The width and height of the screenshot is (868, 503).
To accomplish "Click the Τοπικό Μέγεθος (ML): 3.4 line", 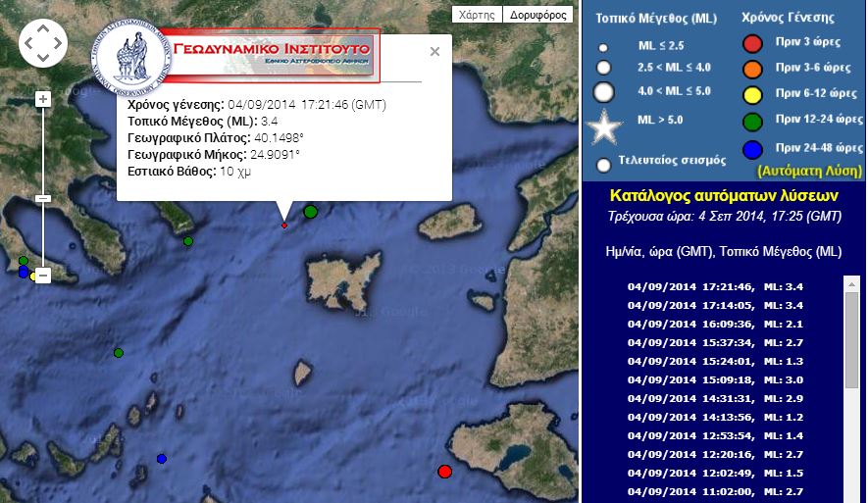I will coord(203,122).
